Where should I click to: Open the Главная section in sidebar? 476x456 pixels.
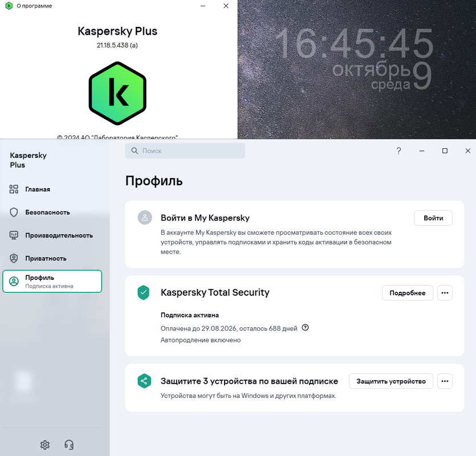[52, 189]
